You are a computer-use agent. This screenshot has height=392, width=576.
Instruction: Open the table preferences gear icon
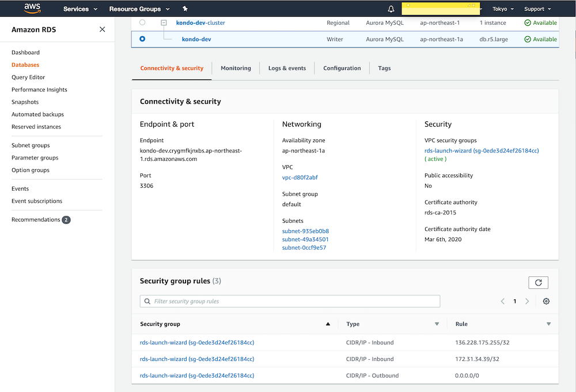tap(546, 300)
